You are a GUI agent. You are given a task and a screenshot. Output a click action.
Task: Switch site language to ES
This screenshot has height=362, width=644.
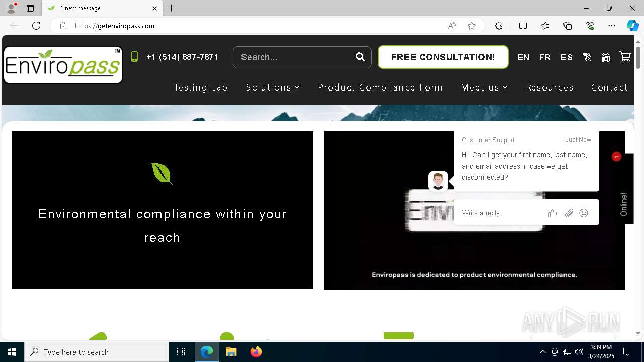point(567,57)
